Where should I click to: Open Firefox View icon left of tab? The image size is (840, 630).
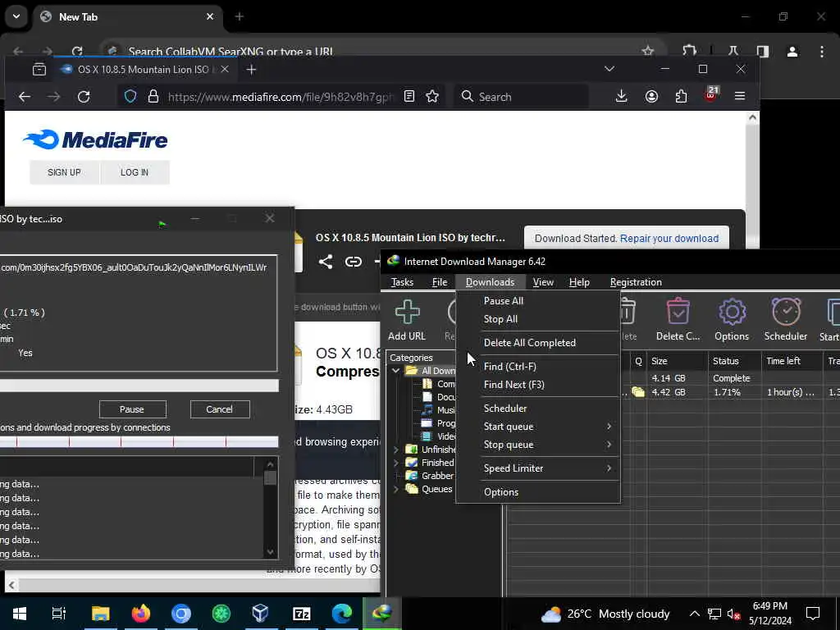point(39,69)
